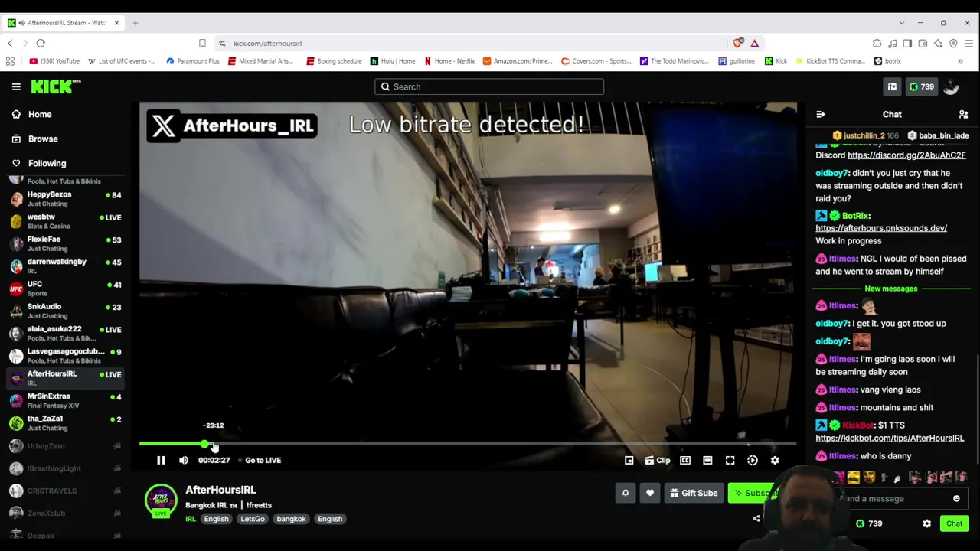Open chat settings gear
980x551 pixels.
926,523
